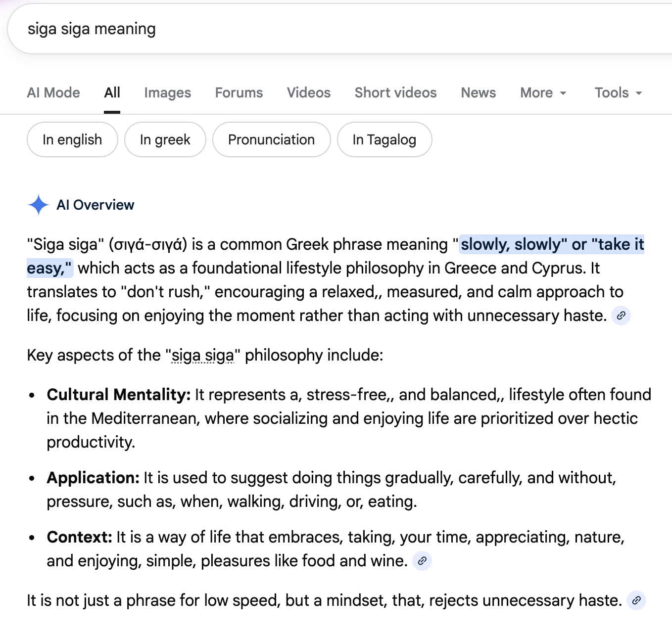672x636 pixels.
Task: Expand the More dropdown menu
Action: (x=543, y=93)
